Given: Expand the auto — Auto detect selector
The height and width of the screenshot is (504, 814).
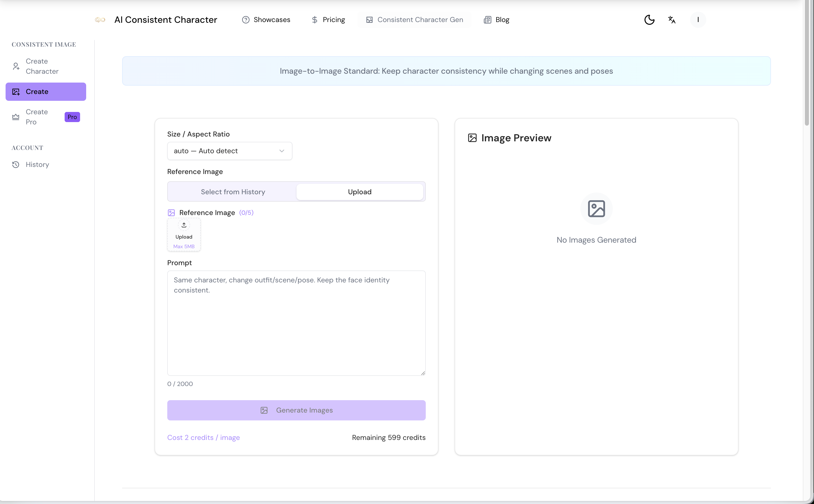Looking at the screenshot, I should 229,151.
